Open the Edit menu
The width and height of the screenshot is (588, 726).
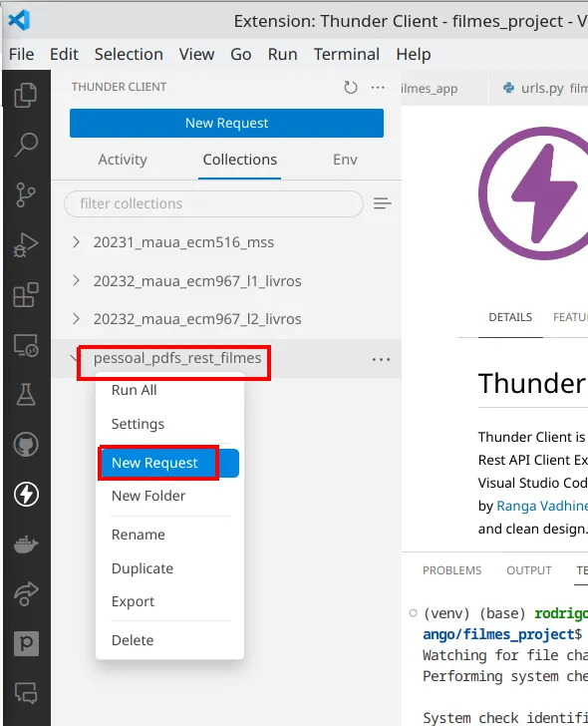(64, 54)
